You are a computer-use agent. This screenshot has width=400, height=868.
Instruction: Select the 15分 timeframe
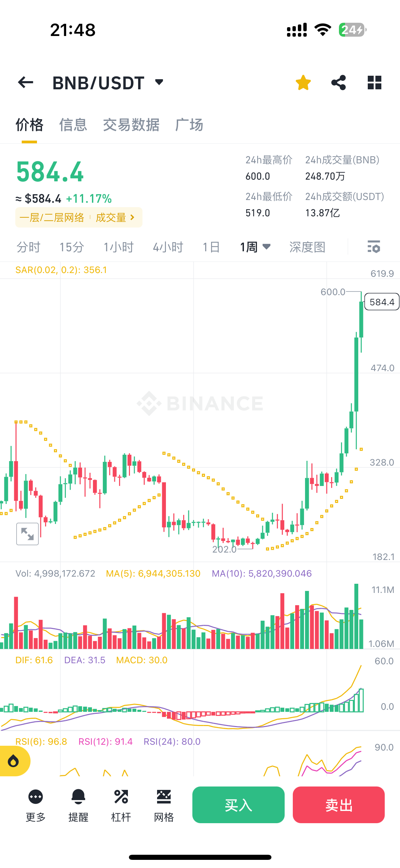click(72, 247)
